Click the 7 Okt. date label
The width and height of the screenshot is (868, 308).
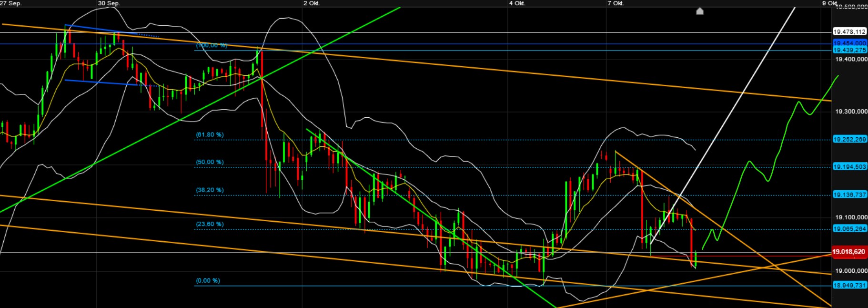(x=616, y=3)
